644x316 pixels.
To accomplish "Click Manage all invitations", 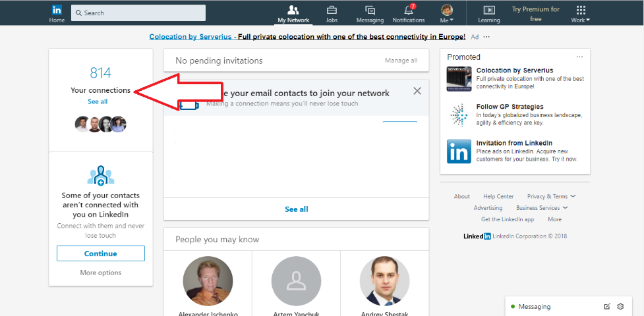I will (x=401, y=61).
